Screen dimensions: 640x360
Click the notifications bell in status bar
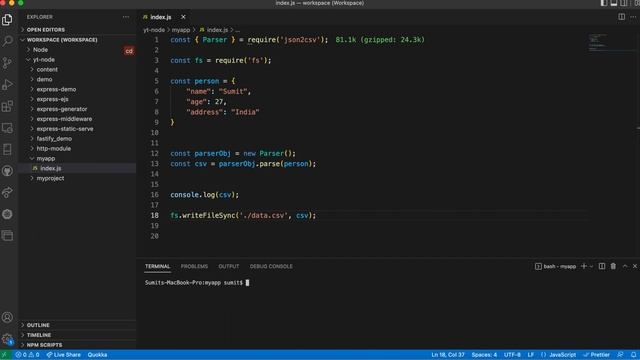click(633, 355)
